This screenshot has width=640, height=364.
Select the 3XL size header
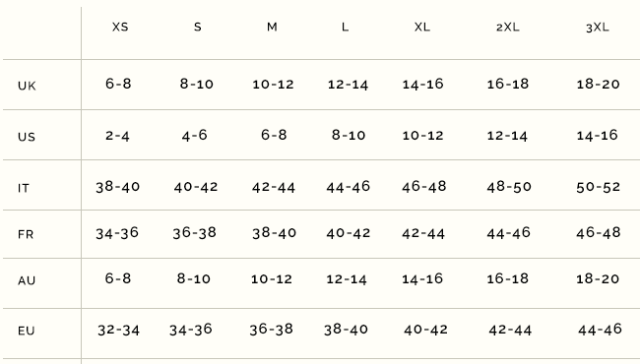[x=597, y=28]
